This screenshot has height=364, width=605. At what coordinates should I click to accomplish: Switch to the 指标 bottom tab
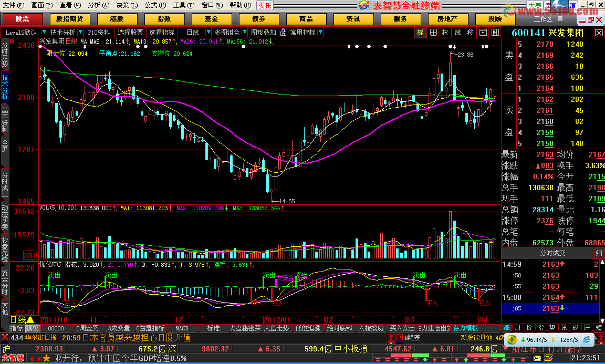[x=17, y=328]
